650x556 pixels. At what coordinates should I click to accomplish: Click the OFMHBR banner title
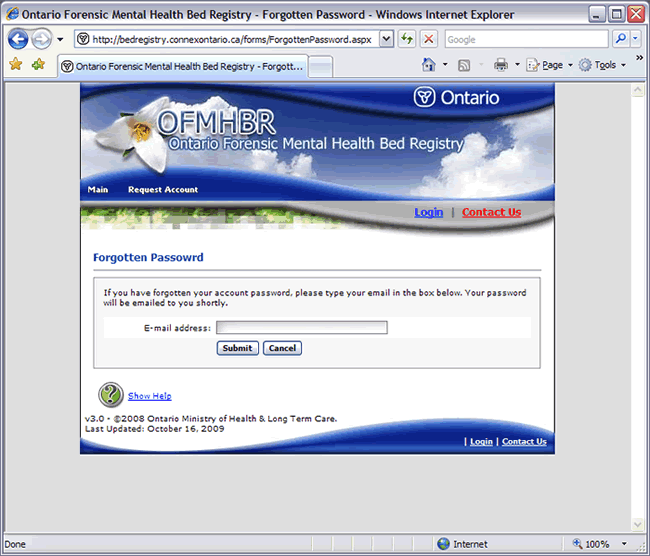tap(216, 122)
